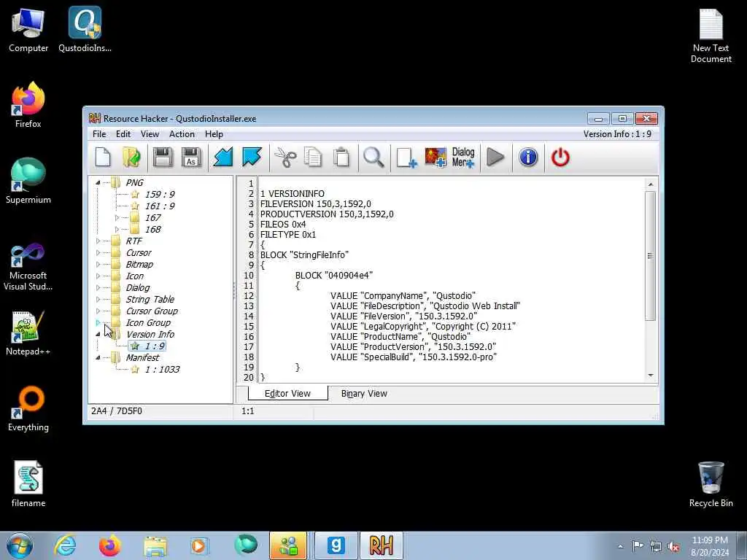Select Version Info resource 1 : 9
This screenshot has height=560, width=747.
click(x=155, y=346)
